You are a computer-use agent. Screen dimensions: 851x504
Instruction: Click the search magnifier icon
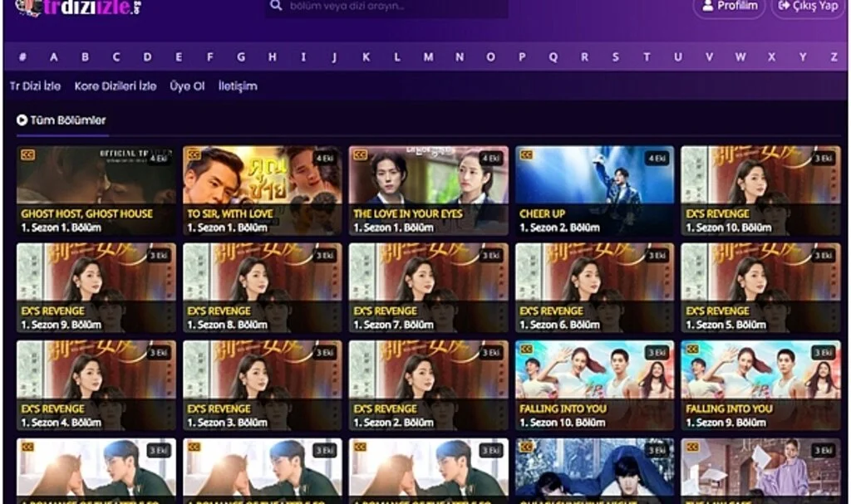276,6
